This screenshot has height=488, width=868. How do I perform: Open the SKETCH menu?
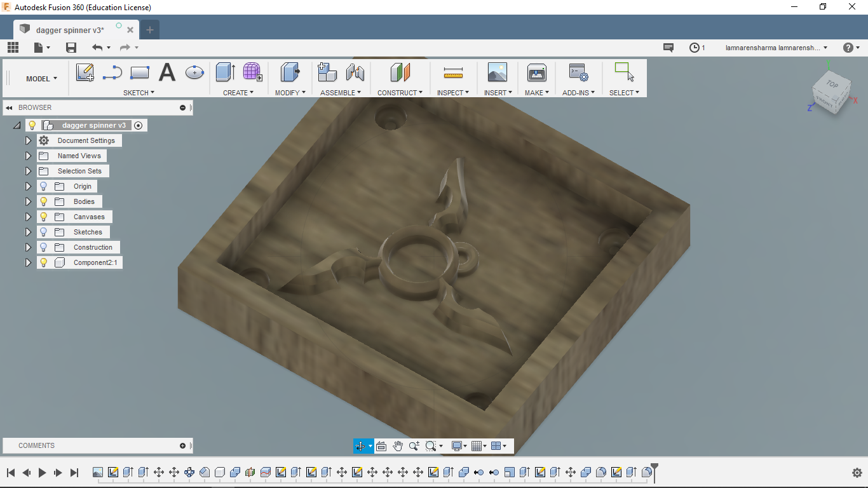click(139, 93)
